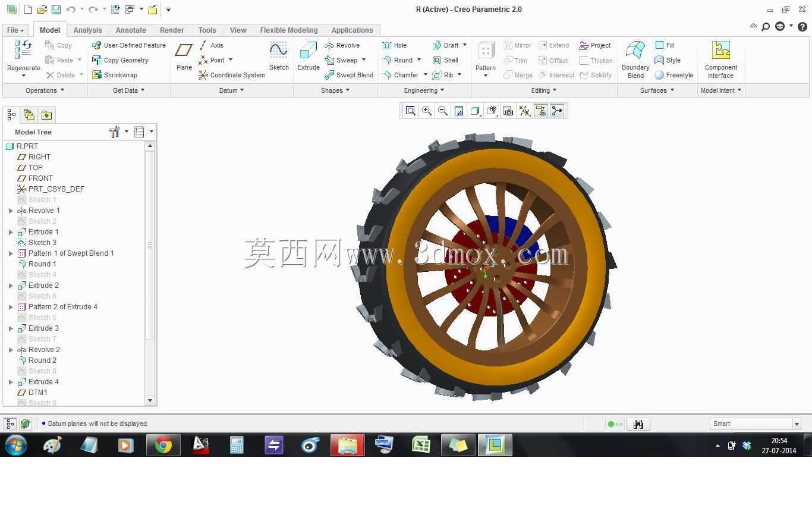Click the Coordinate System datum button
The width and height of the screenshot is (812, 508).
[232, 75]
